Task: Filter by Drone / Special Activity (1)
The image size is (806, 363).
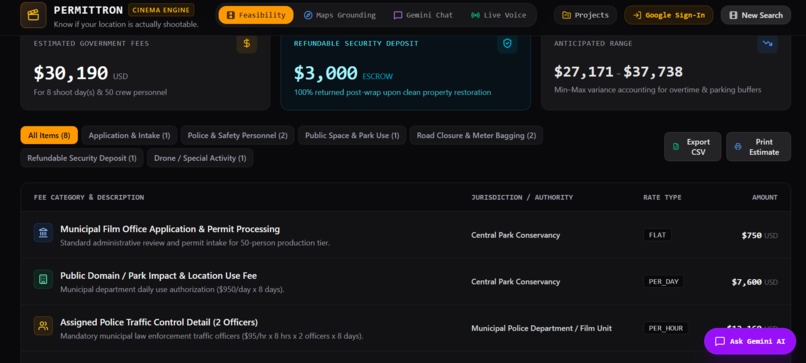Action: coord(200,158)
